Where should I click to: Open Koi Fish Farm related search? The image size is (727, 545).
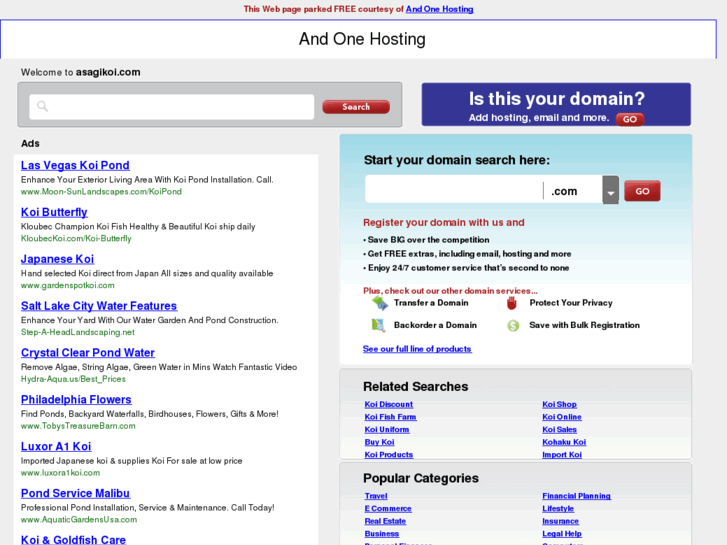point(390,417)
